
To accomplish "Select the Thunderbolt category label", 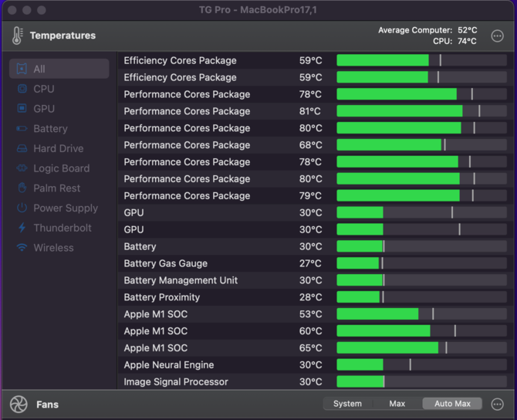I will click(x=63, y=228).
